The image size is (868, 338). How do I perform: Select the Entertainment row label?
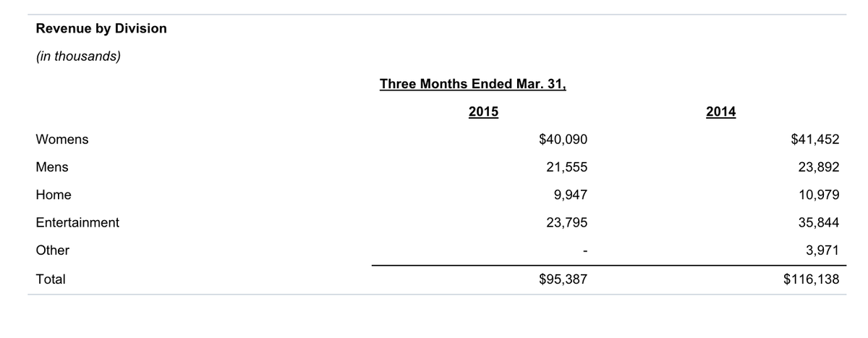(77, 223)
